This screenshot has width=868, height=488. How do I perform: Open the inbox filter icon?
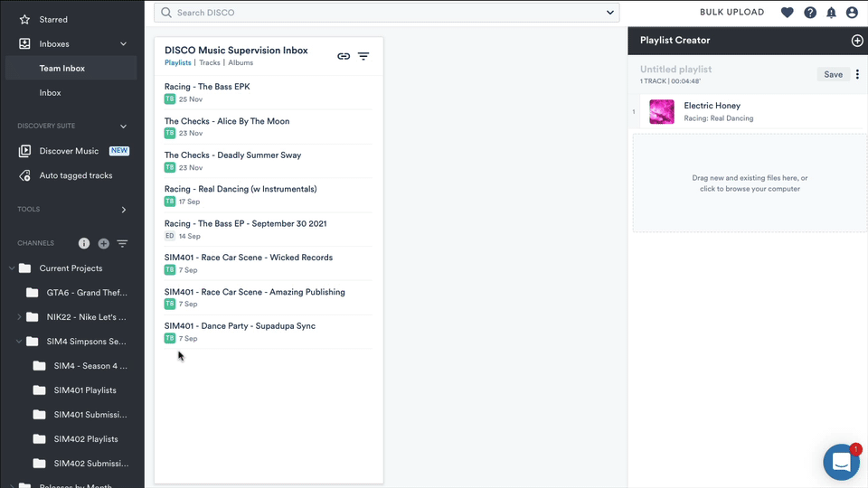[363, 56]
